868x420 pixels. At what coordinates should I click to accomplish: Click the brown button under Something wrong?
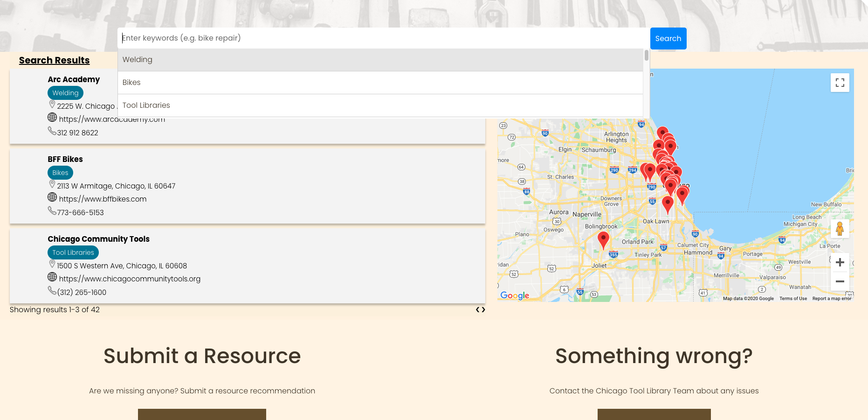coord(654,414)
